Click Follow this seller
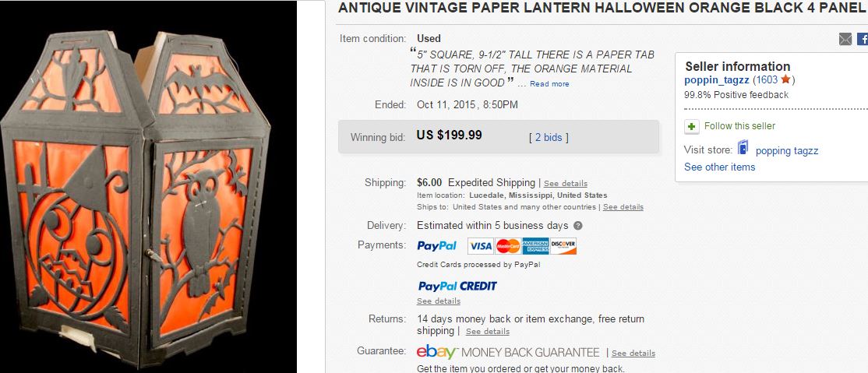The width and height of the screenshot is (868, 373). pos(739,126)
